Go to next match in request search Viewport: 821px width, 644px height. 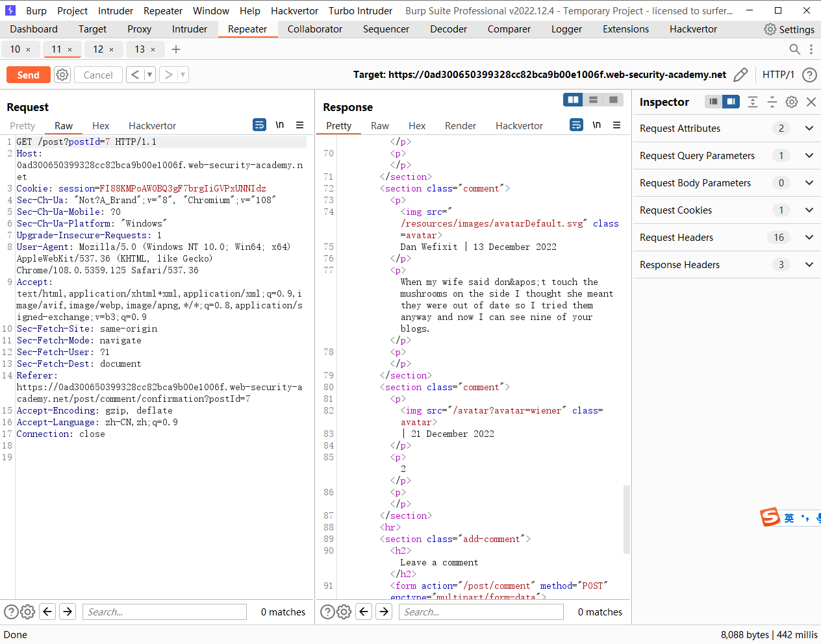pos(68,612)
